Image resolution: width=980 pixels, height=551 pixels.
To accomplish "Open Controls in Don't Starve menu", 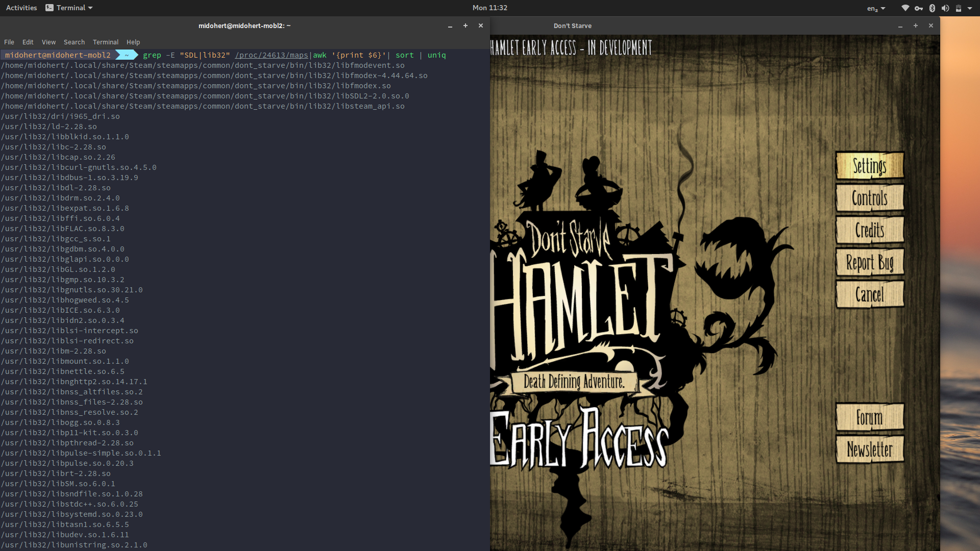I will tap(870, 198).
